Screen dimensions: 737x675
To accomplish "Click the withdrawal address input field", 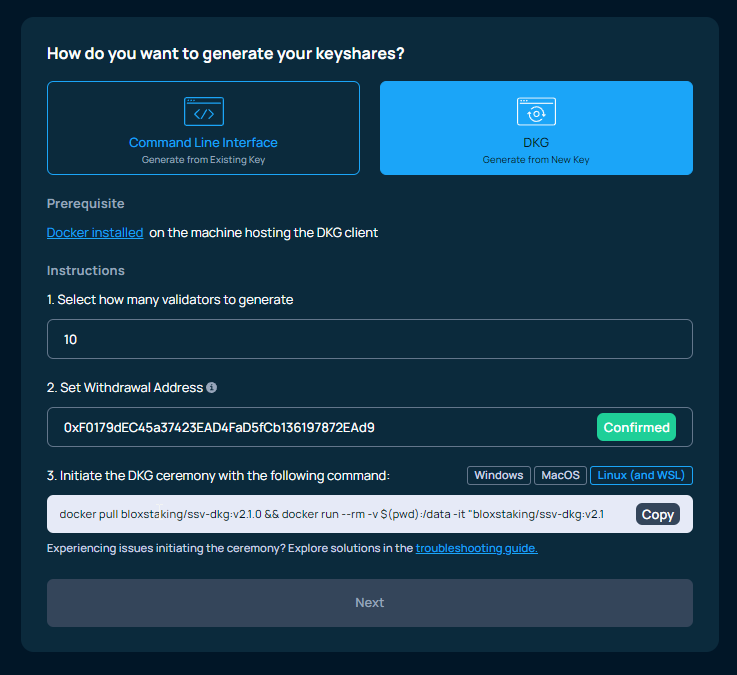I will (x=321, y=427).
